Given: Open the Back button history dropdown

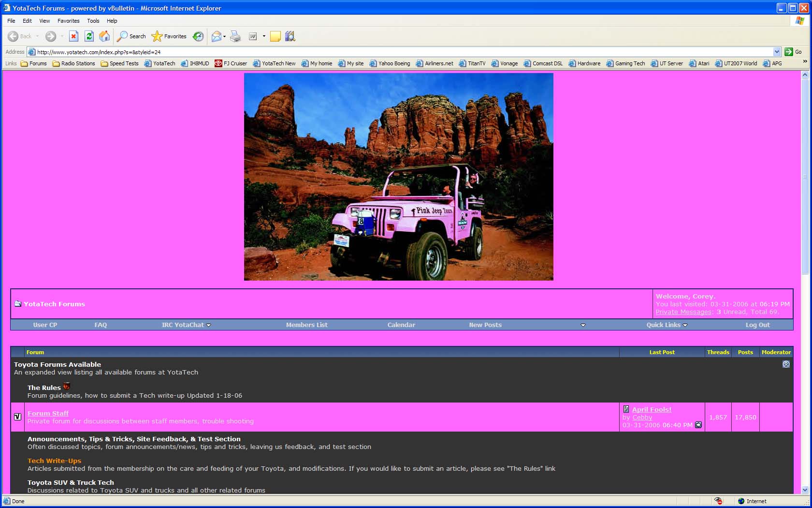Looking at the screenshot, I should (x=38, y=36).
